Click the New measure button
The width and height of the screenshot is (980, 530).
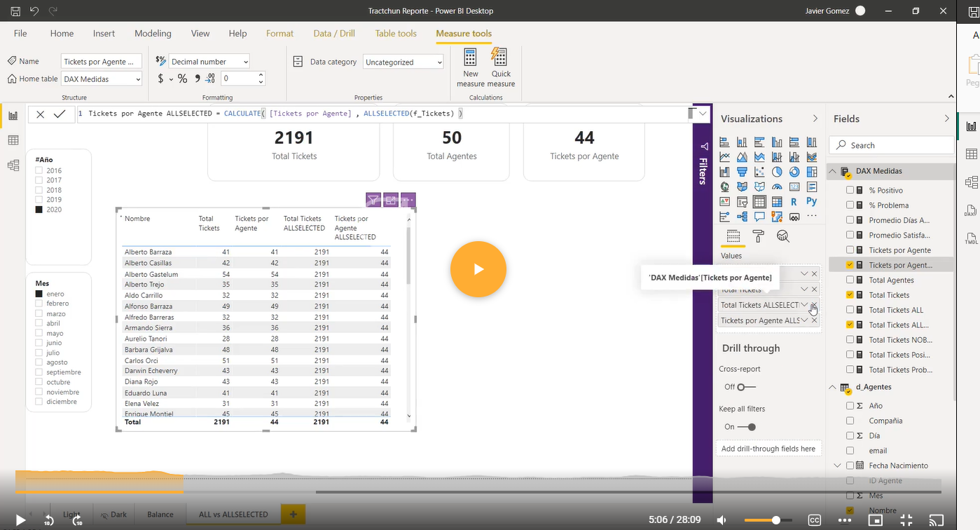[x=471, y=68]
